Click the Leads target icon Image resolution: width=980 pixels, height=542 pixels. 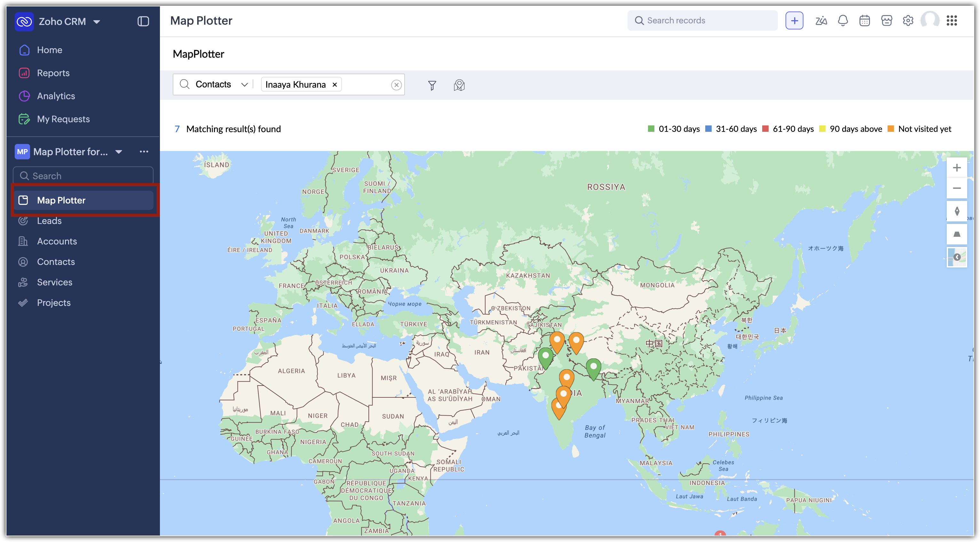[23, 221]
